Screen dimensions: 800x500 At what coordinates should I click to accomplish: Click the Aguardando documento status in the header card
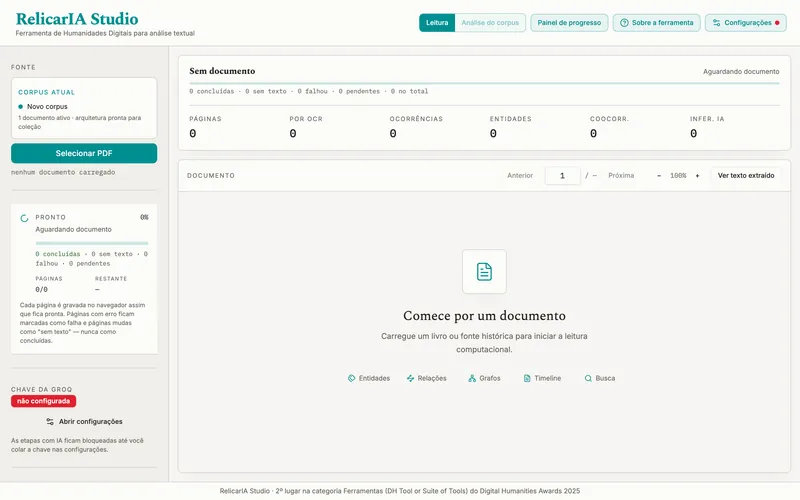[741, 71]
